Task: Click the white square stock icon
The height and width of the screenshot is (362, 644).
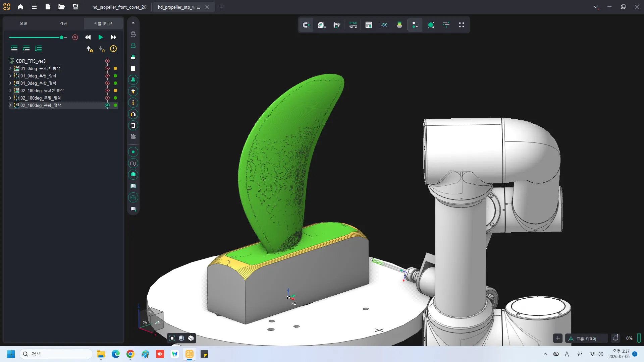Action: click(x=133, y=68)
